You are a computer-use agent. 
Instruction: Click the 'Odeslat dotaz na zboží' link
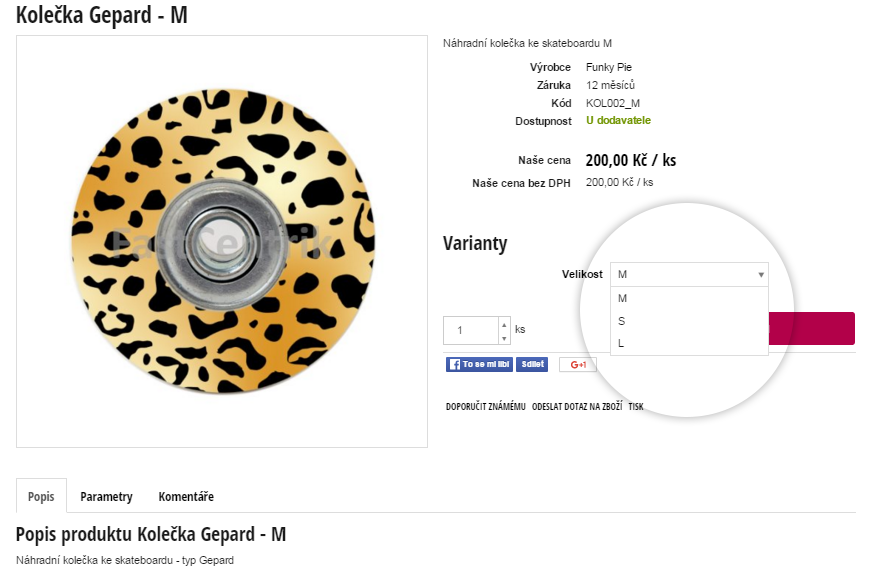point(577,407)
